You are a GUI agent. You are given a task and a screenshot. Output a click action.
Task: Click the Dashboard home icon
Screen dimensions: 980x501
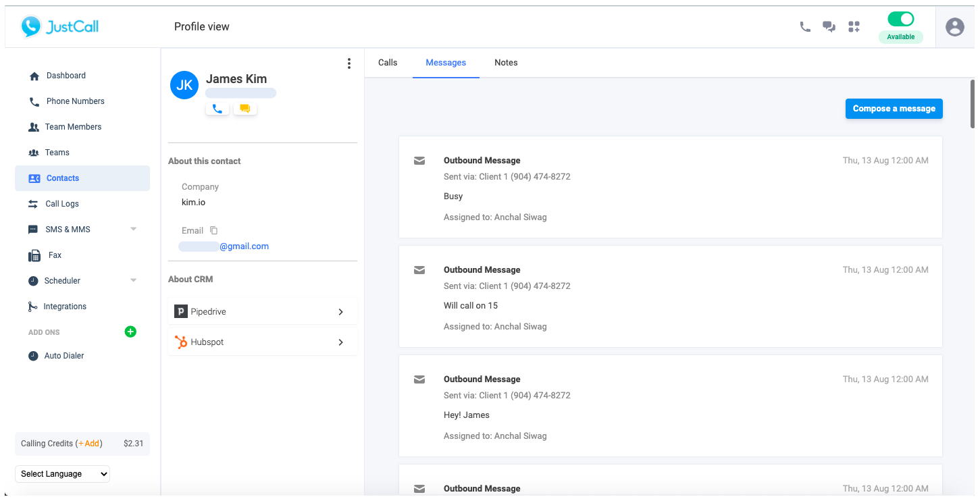[x=34, y=76]
